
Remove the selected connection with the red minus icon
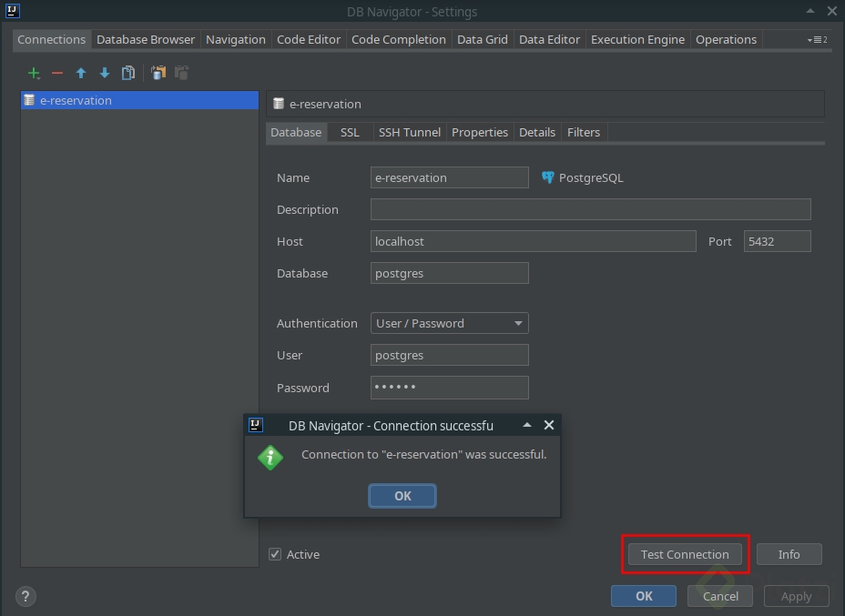[x=57, y=73]
